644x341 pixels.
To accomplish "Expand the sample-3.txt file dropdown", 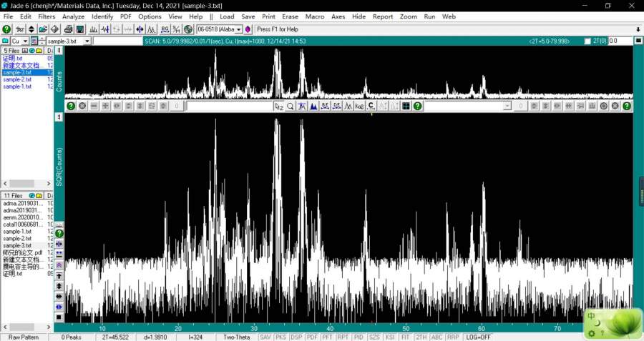I will click(87, 41).
